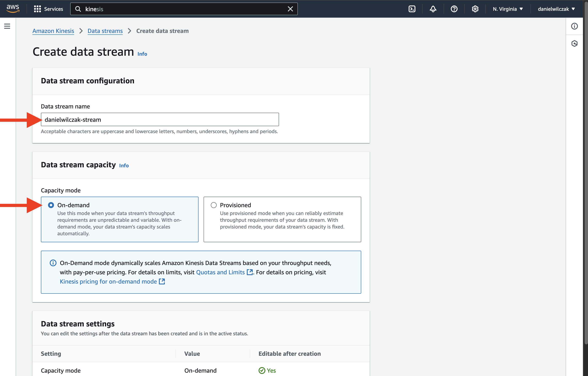Open the notifications bell

coord(433,9)
